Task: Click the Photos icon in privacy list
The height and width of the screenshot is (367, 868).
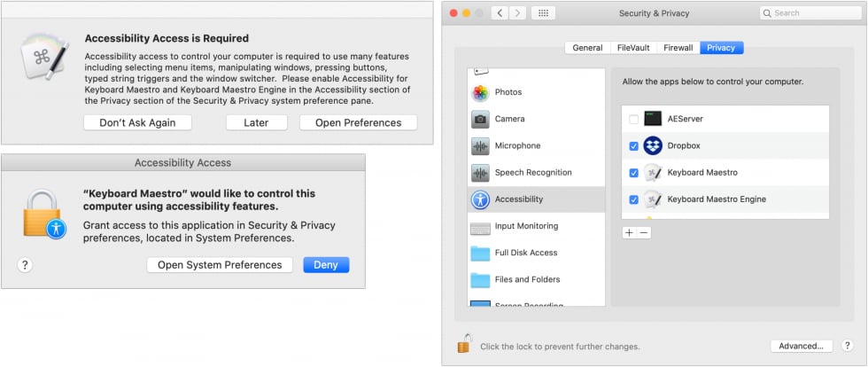Action: [480, 92]
